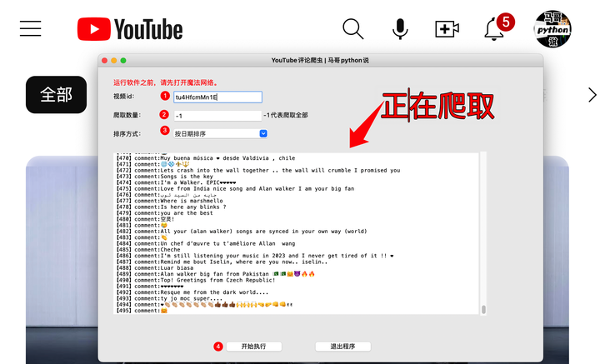Click the create video camera icon
The height and width of the screenshot is (364, 600).
447,29
